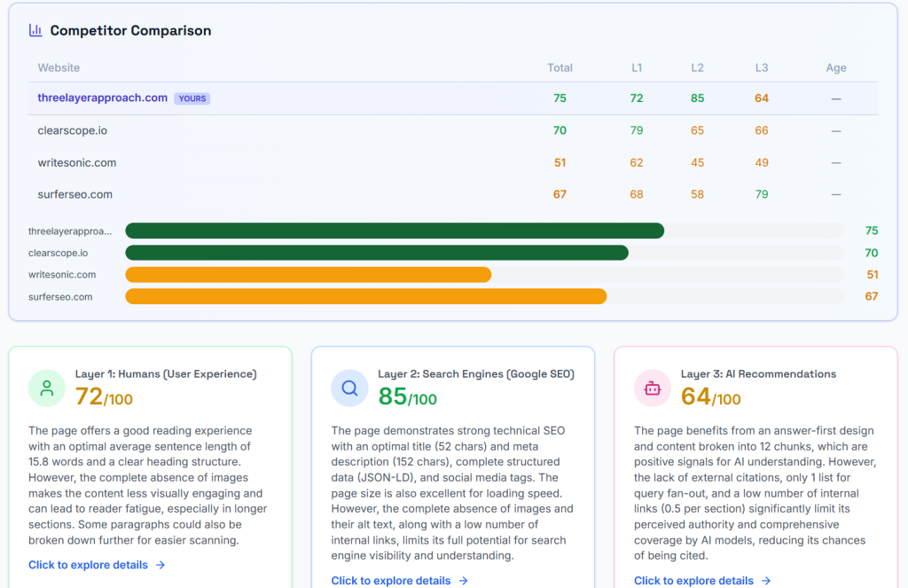Click the surferseo.com orange progress bar
Screen dimensions: 908x588
pos(366,296)
